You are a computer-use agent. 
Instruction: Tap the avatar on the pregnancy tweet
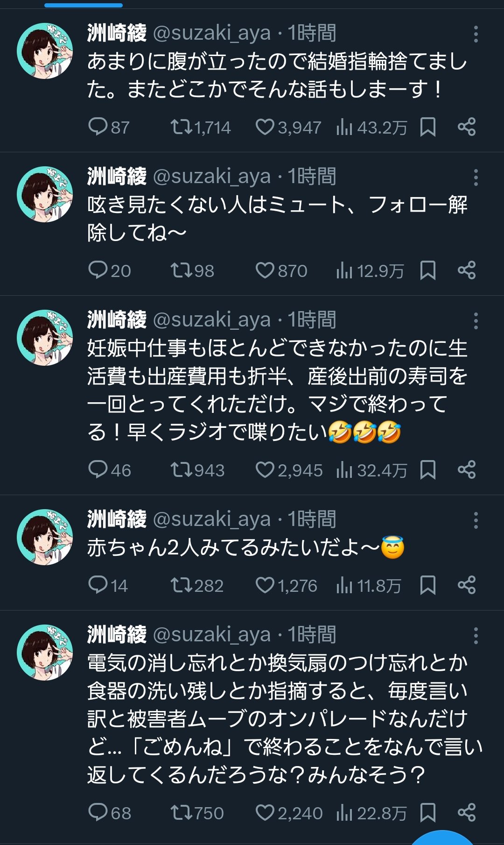(45, 338)
